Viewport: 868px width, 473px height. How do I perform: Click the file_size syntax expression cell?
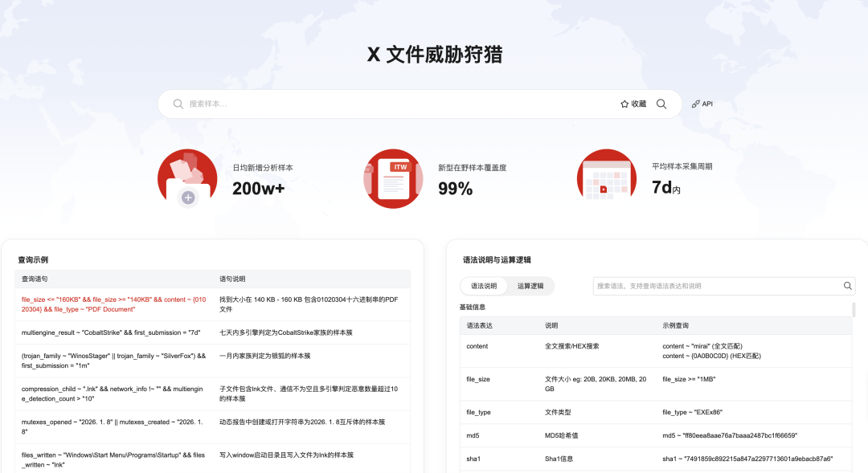point(478,380)
